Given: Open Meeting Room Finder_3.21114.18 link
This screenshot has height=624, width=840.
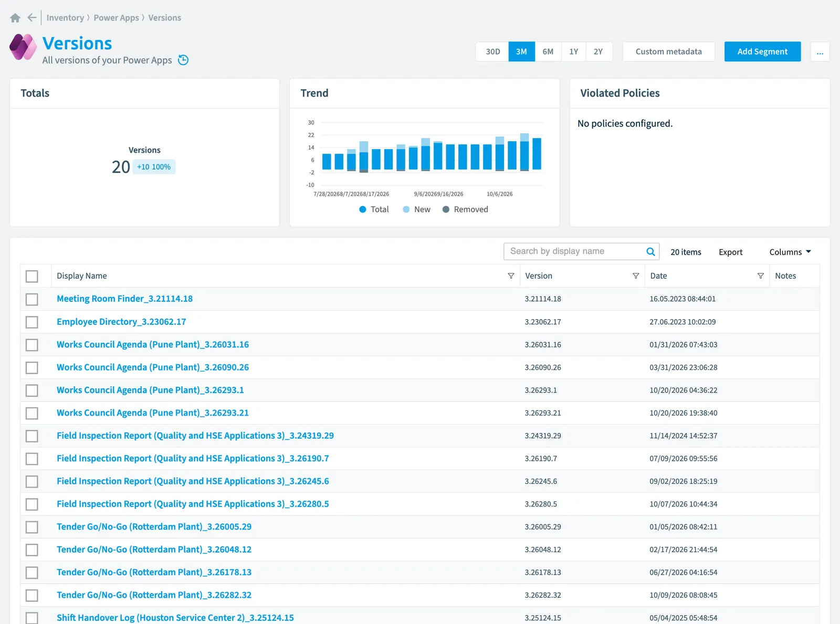Looking at the screenshot, I should (x=124, y=299).
